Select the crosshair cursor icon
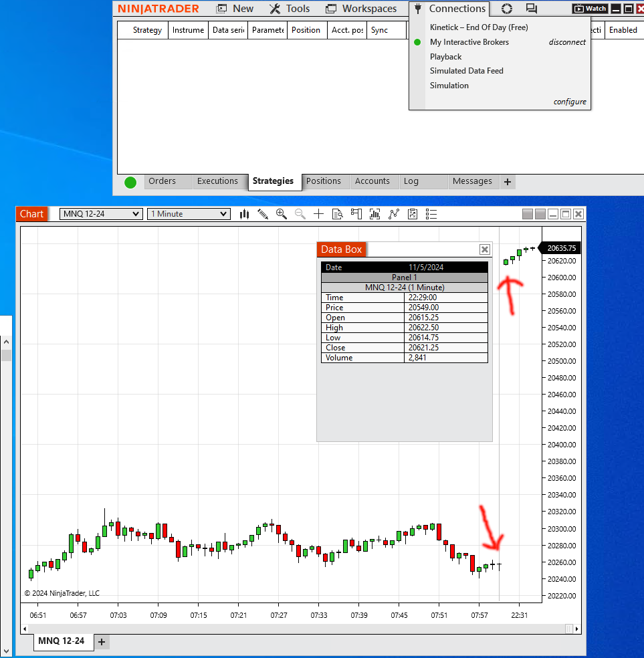The height and width of the screenshot is (658, 644). [318, 214]
